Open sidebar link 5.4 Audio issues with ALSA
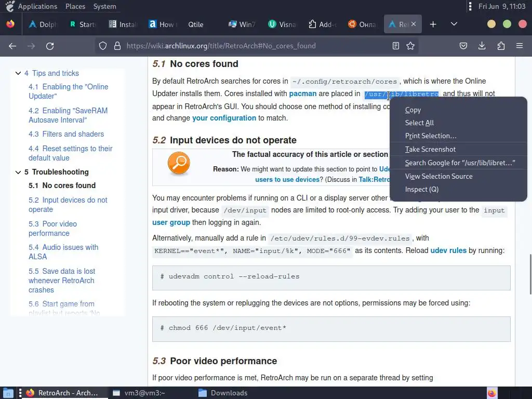 (x=63, y=252)
